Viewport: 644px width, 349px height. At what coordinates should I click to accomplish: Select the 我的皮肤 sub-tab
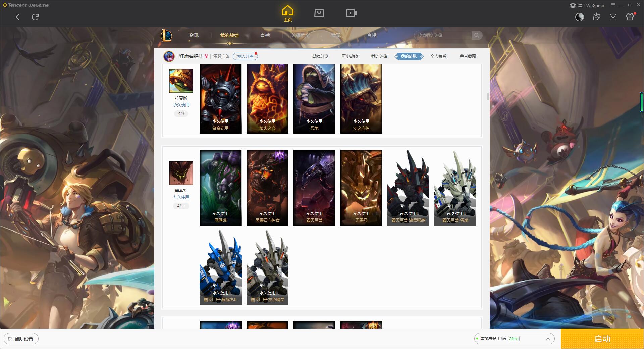tap(409, 56)
